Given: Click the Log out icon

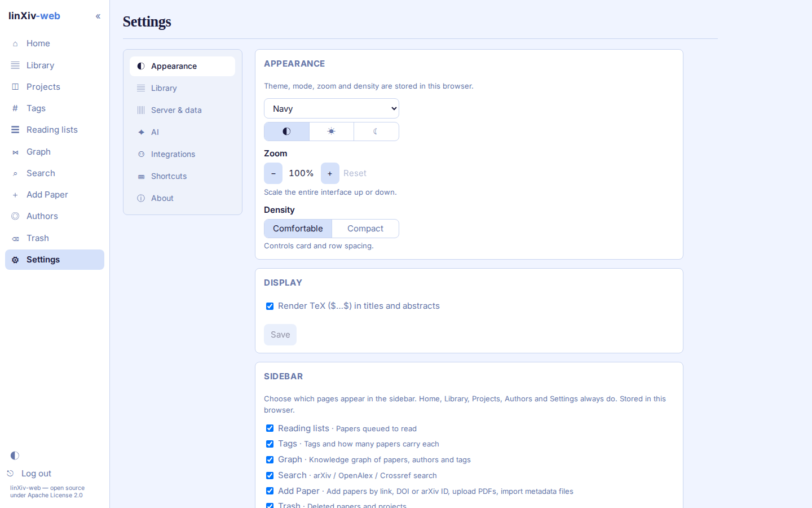Looking at the screenshot, I should click(10, 474).
